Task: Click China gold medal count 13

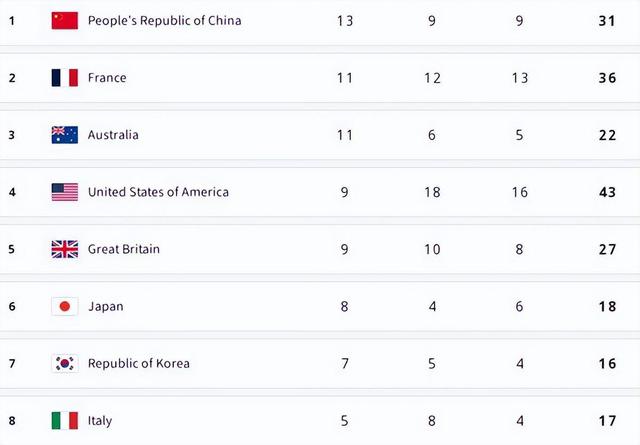Action: [344, 20]
